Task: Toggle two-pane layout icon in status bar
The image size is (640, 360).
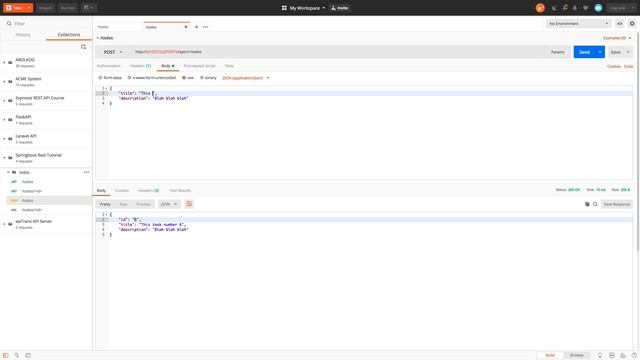Action: point(611,356)
